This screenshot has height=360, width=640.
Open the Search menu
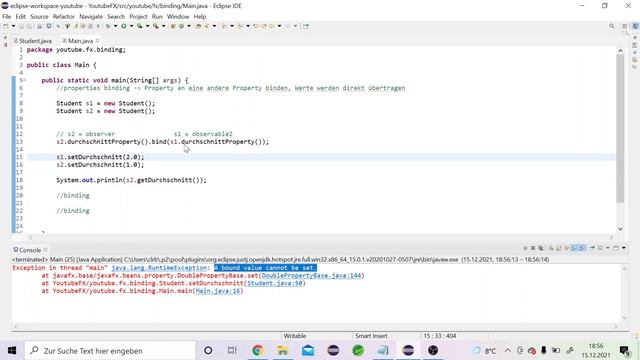click(x=116, y=17)
